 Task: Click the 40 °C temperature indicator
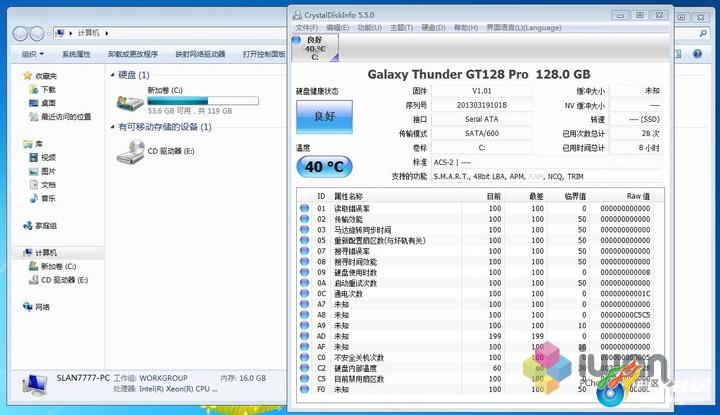point(324,167)
